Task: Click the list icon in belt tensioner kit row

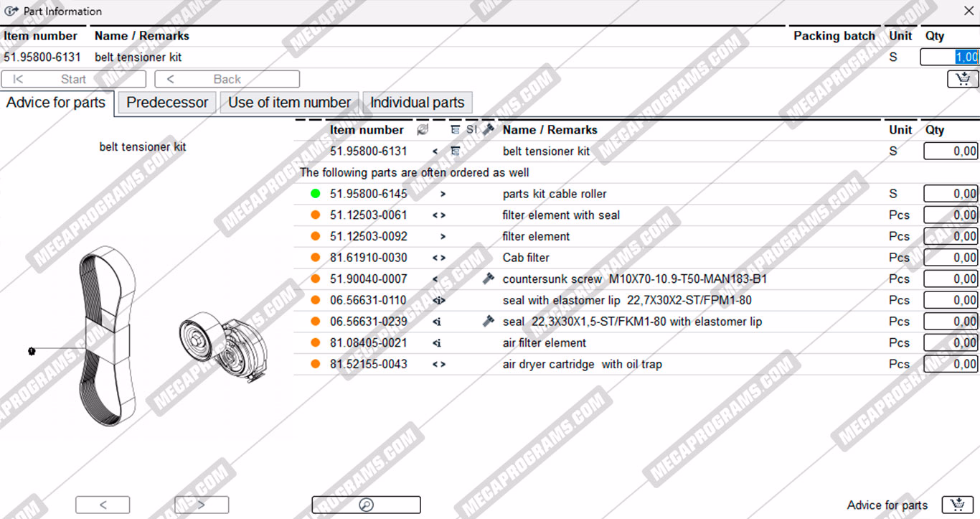Action: (x=455, y=151)
